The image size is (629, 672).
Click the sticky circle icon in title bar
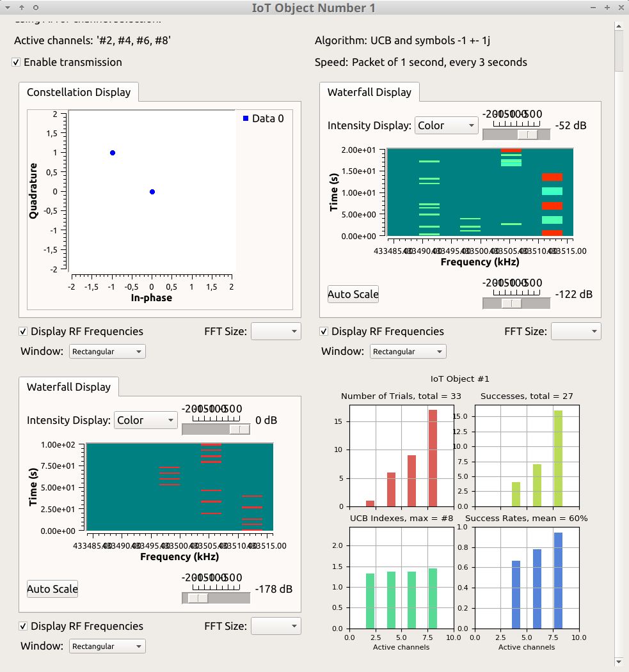click(36, 8)
